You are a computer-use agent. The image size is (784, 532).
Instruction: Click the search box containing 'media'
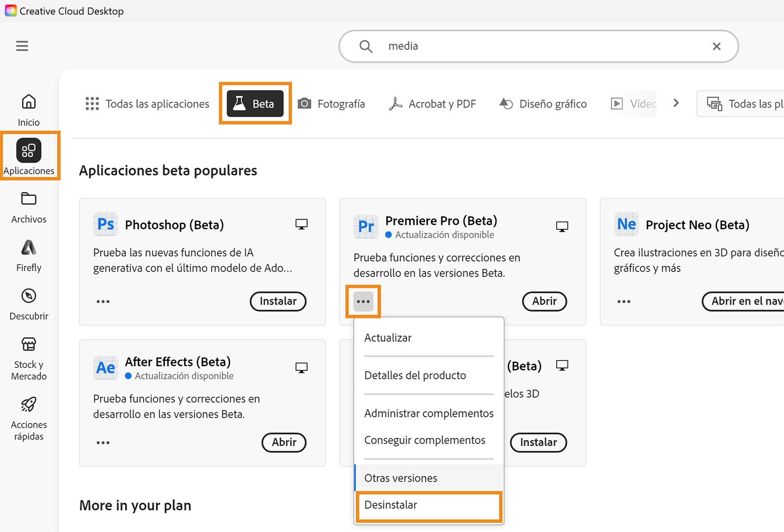click(539, 46)
